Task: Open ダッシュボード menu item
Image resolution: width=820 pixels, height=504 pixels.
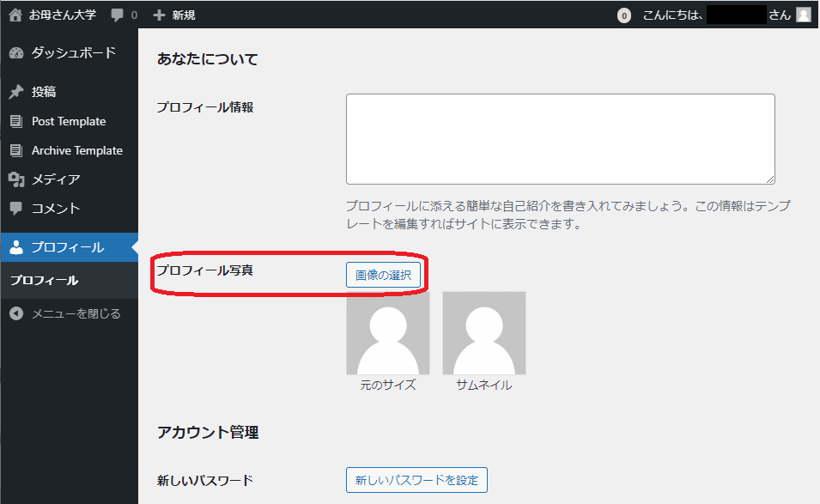Action: (69, 53)
